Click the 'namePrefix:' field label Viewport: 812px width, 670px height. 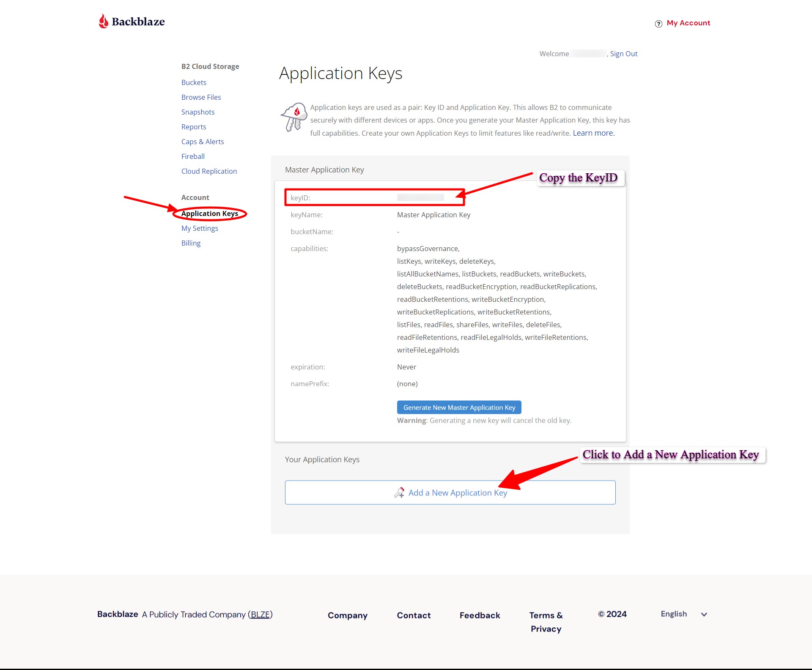tap(310, 384)
